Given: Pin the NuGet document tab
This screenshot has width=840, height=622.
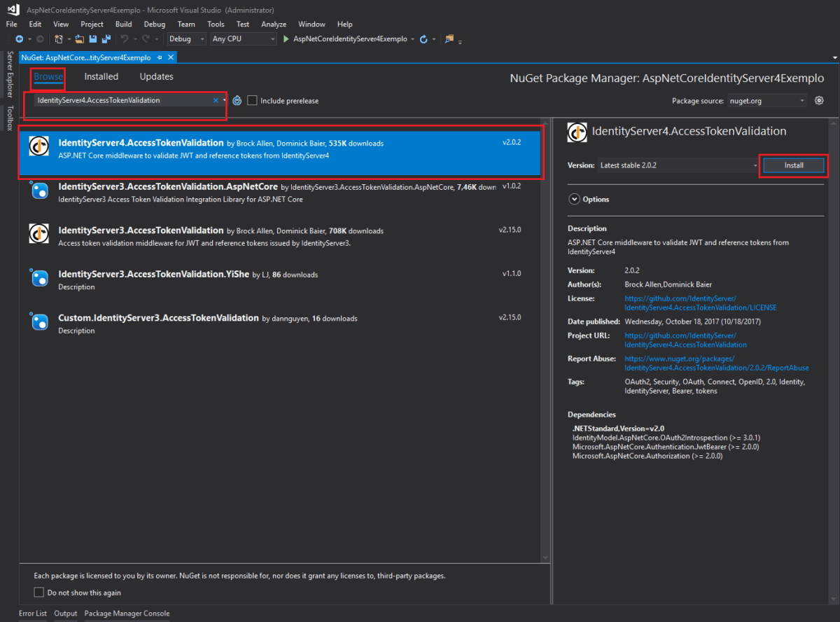Looking at the screenshot, I should [160, 57].
